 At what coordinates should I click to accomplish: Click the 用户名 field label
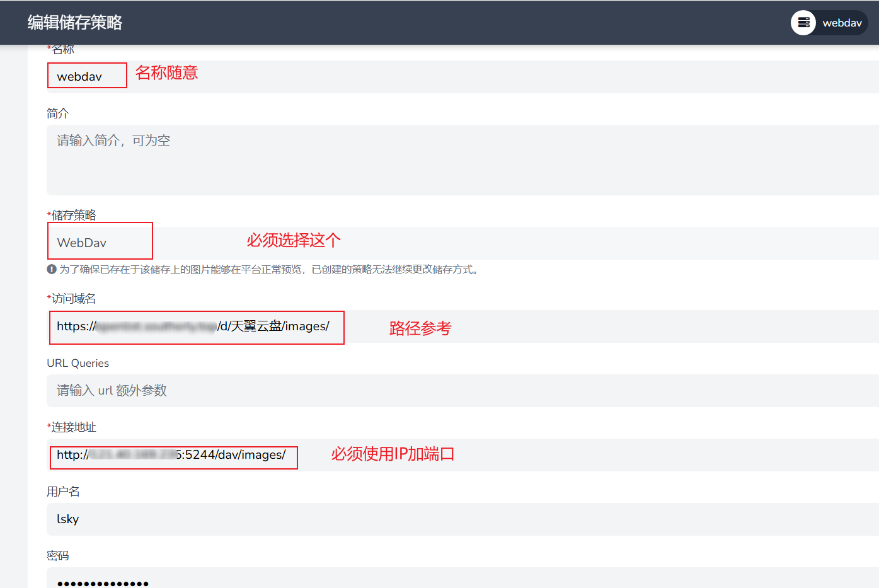(63, 492)
